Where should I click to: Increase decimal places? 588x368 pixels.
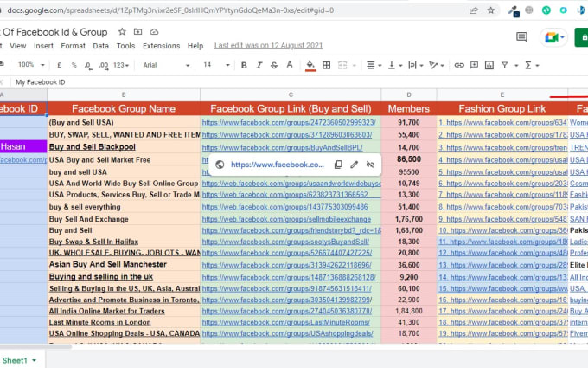[x=104, y=65]
